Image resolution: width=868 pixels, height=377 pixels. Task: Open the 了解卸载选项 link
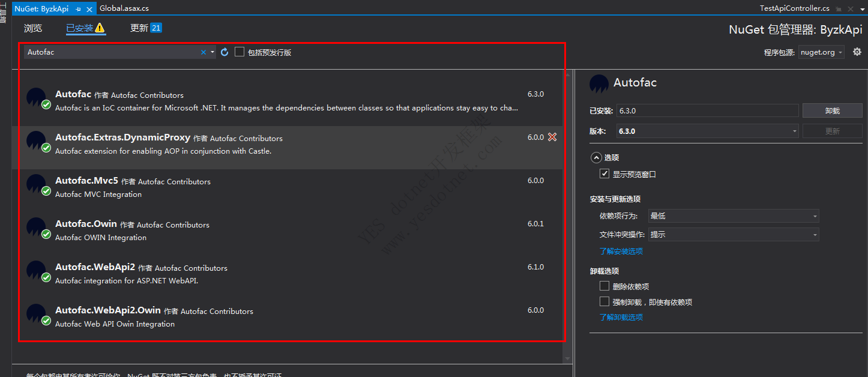(x=621, y=317)
